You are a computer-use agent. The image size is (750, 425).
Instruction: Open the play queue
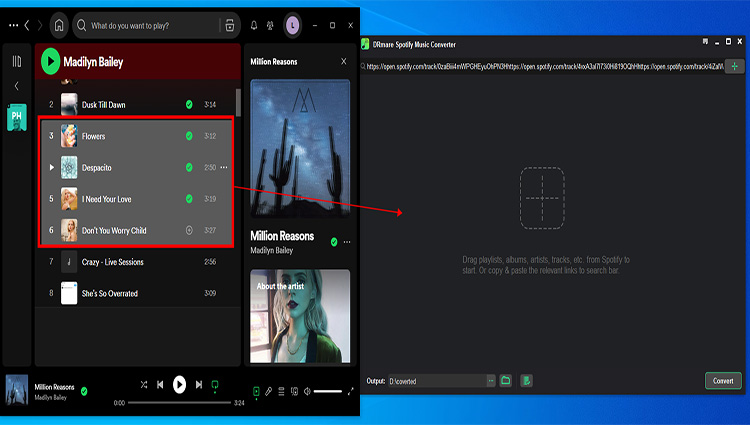[281, 392]
